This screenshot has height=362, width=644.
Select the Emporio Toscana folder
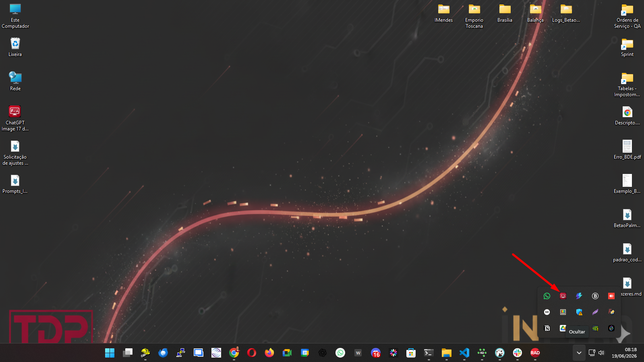click(x=474, y=16)
